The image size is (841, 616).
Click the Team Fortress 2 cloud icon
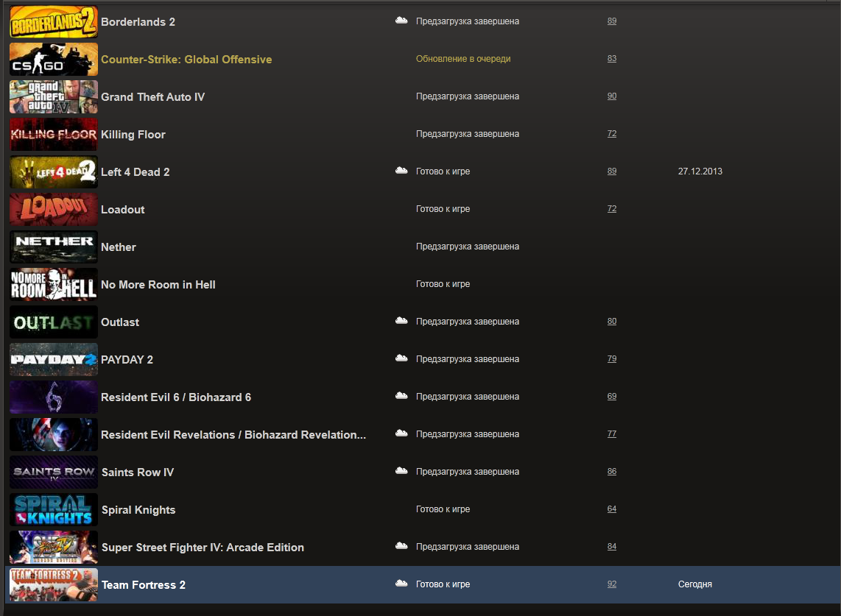401,584
